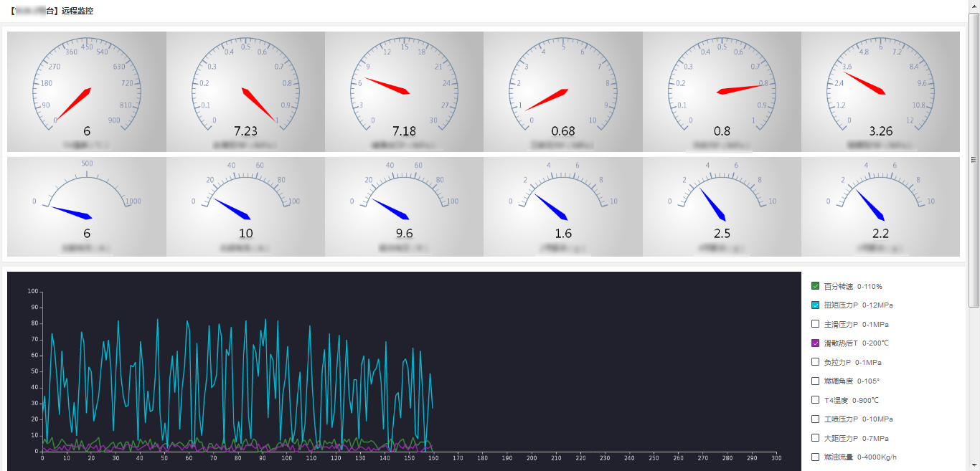Click the blue 0-1000 gauge reading 6
The width and height of the screenshot is (980, 471).
coord(87,207)
